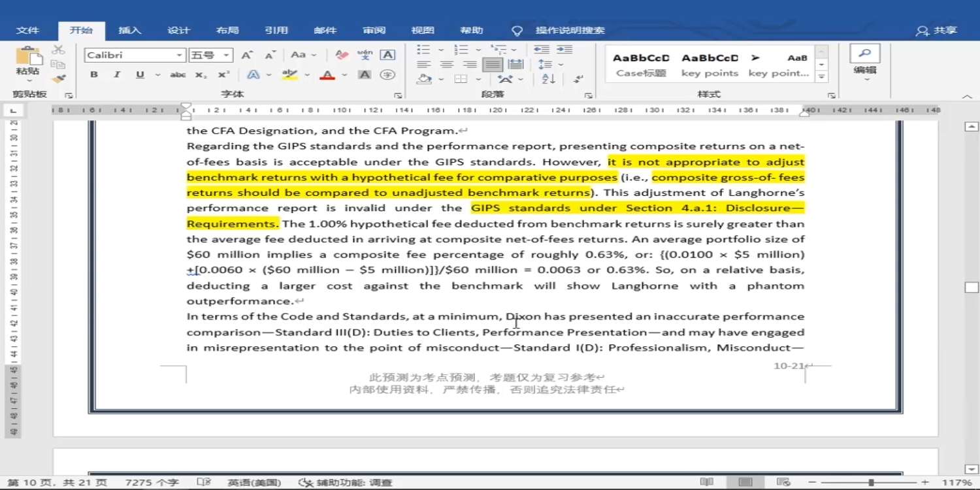Open the 审阅 ribbon tab
Viewport: 980px width, 490px height.
(374, 30)
